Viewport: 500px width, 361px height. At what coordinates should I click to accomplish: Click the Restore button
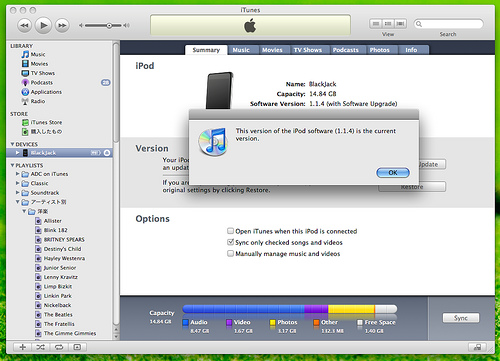[x=412, y=187]
